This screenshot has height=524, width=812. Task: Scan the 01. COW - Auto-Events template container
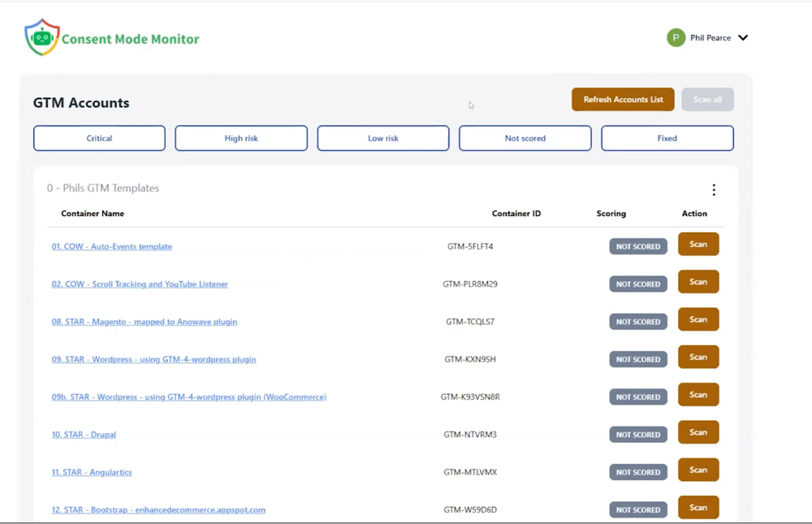click(x=698, y=244)
